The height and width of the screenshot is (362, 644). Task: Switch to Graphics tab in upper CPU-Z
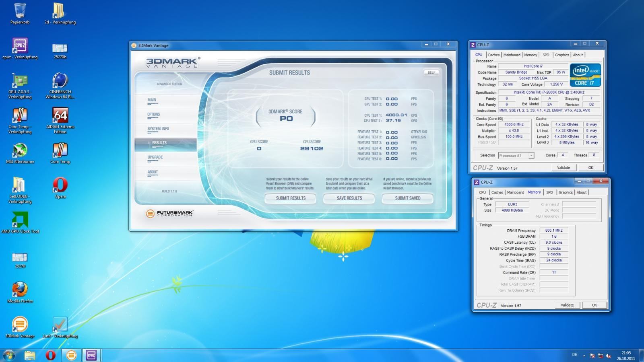(x=562, y=55)
